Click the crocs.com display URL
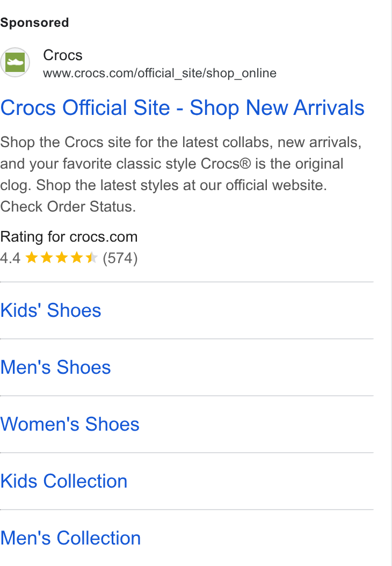 (159, 73)
